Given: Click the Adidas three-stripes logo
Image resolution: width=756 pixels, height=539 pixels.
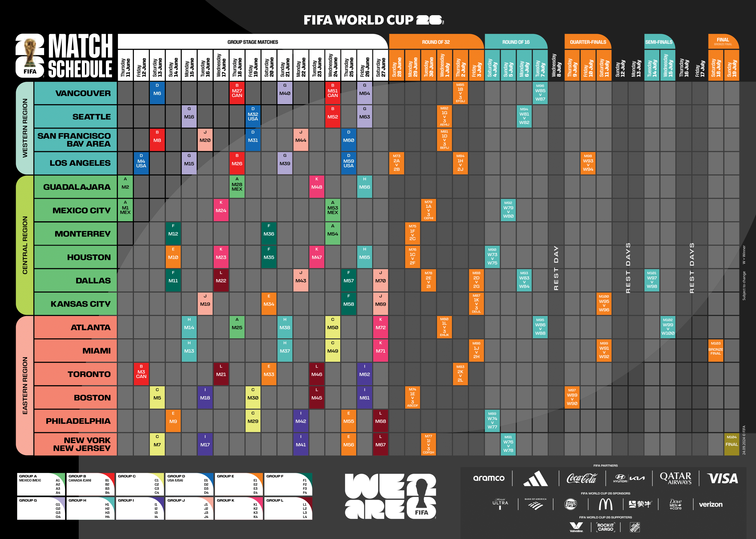Looking at the screenshot, I should 535,478.
